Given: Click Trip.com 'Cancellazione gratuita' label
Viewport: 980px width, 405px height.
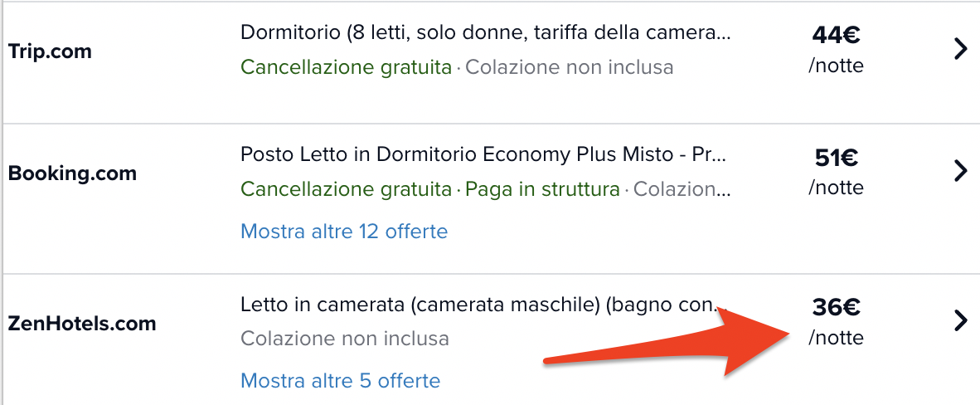Looking at the screenshot, I should click(346, 67).
